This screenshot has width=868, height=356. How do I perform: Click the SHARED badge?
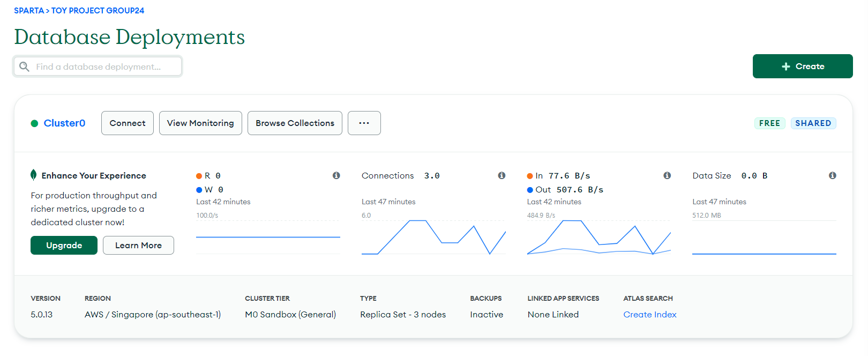(x=813, y=123)
